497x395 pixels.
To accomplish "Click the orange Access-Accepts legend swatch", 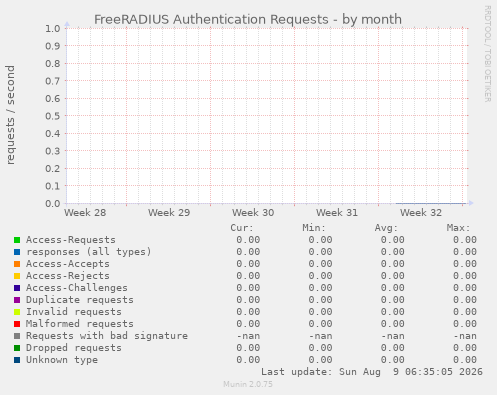I will (17, 264).
